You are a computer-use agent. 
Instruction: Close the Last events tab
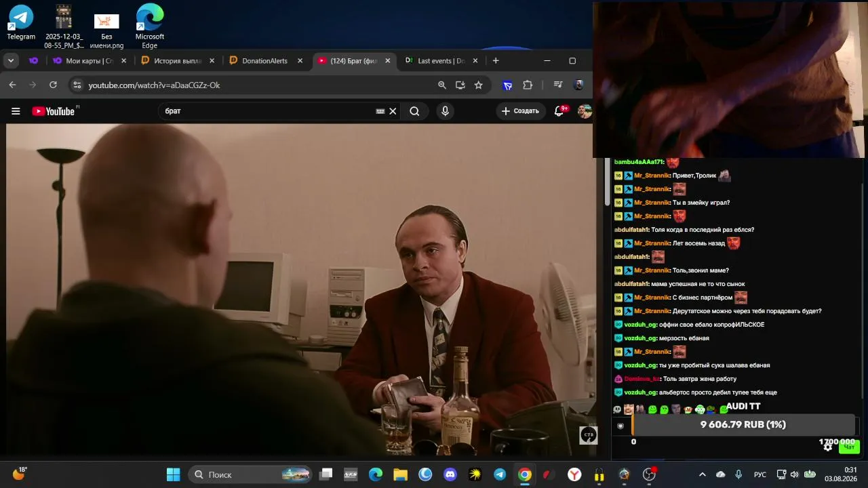(475, 61)
